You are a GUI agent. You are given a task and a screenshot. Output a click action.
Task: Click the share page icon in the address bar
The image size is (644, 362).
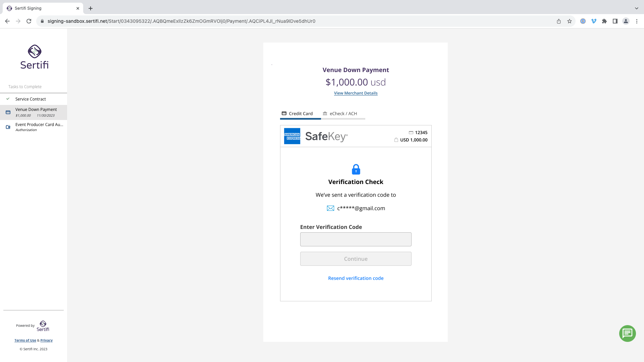click(x=559, y=21)
